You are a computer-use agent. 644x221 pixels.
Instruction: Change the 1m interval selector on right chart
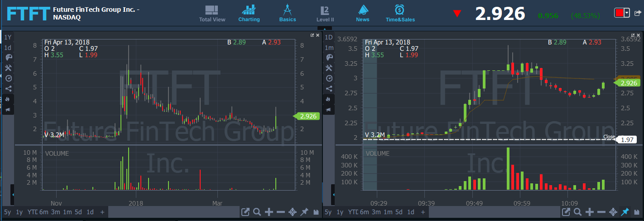(x=329, y=48)
